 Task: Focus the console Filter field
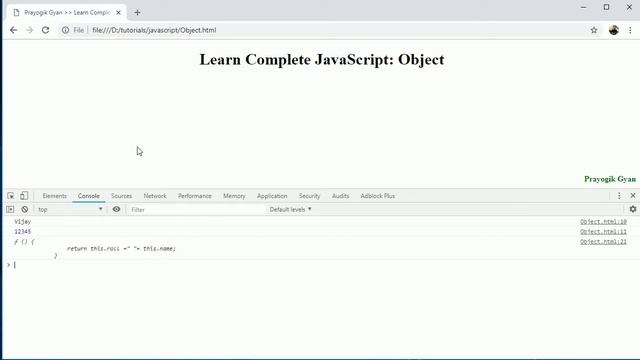(x=196, y=209)
